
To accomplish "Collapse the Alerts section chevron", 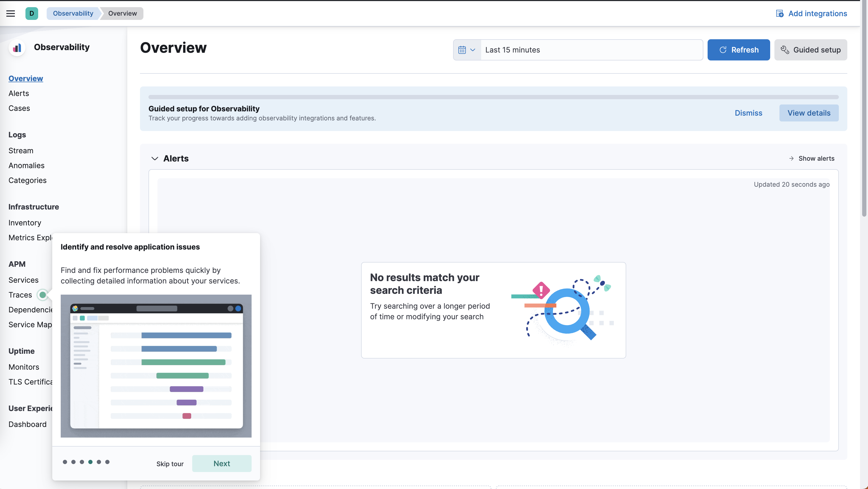I will 155,158.
